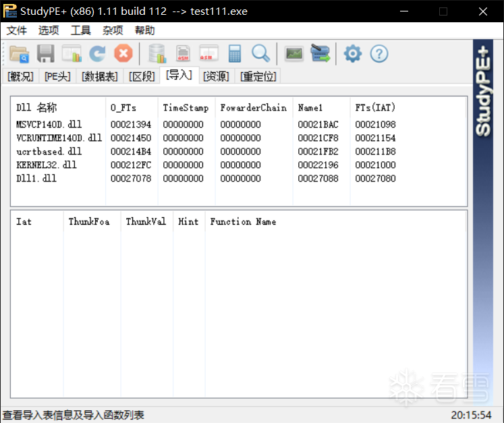This screenshot has height=423, width=504.
Task: Minimize the StudyPE+ window
Action: tap(404, 11)
